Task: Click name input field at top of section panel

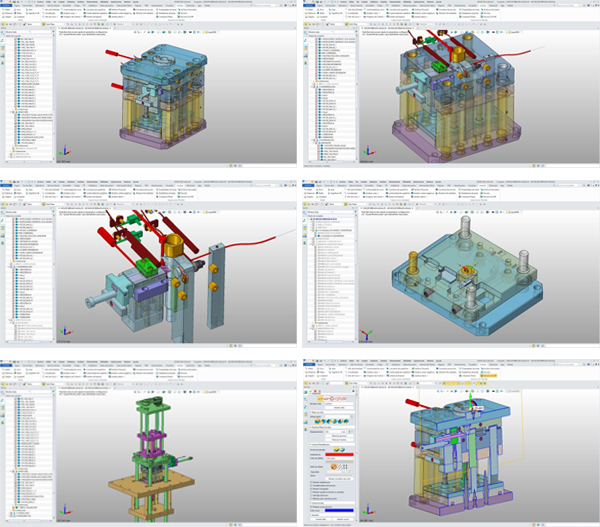Action: pyautogui.click(x=339, y=403)
